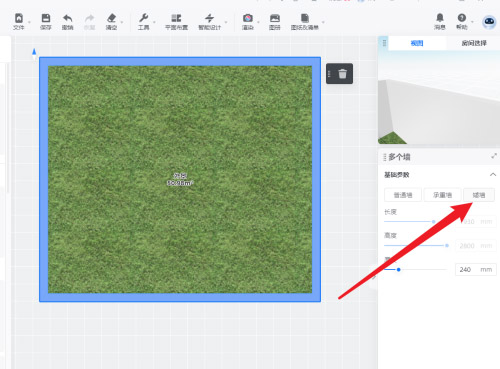The image size is (500, 369).
Task: Collapse the 基础参数 section chevron
Action: point(493,175)
